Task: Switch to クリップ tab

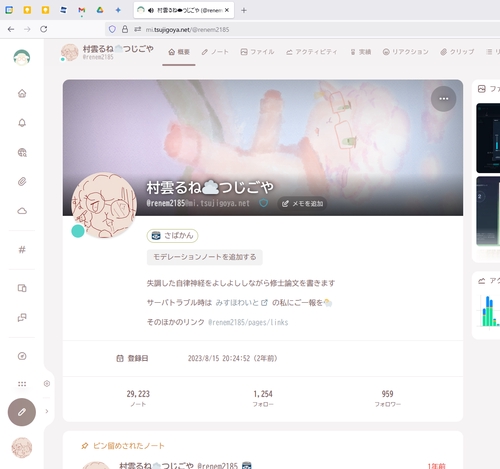Action: pos(457,52)
